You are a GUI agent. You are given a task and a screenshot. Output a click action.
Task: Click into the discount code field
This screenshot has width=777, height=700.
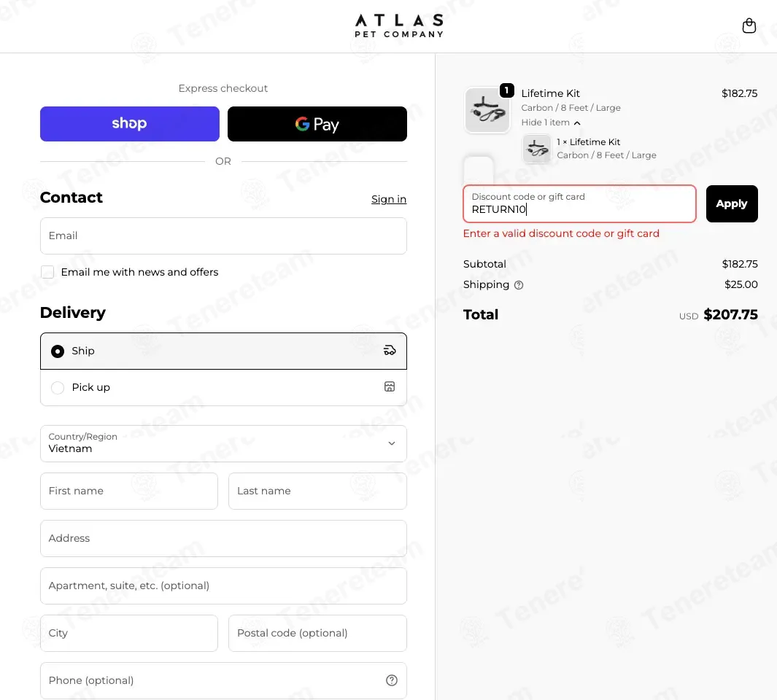coord(579,203)
